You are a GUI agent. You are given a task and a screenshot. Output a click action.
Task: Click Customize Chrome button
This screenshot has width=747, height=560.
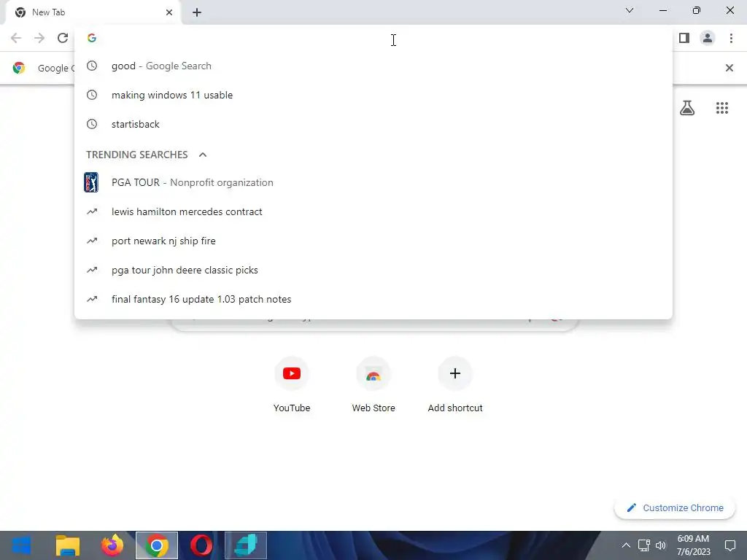(x=675, y=508)
